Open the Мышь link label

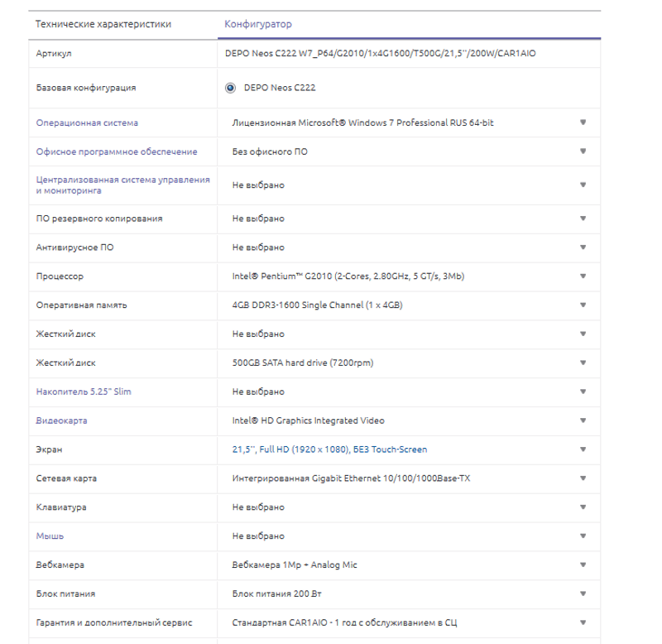pyautogui.click(x=50, y=536)
